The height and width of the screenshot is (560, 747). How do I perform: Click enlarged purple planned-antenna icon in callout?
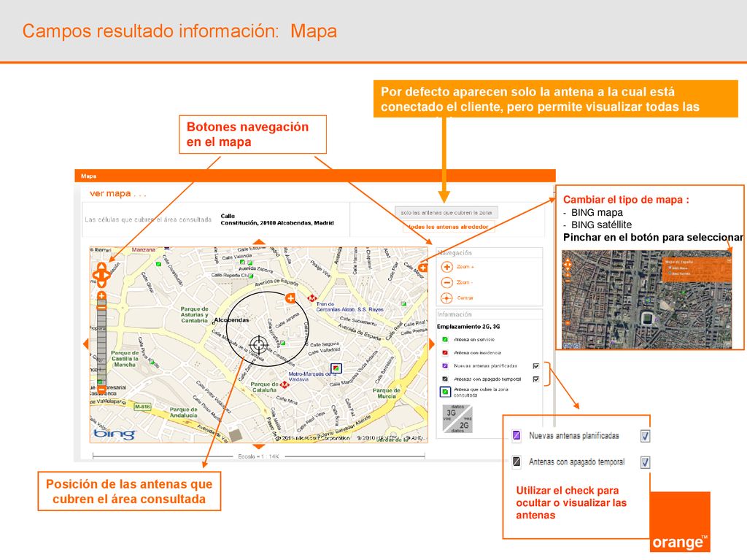pos(516,435)
